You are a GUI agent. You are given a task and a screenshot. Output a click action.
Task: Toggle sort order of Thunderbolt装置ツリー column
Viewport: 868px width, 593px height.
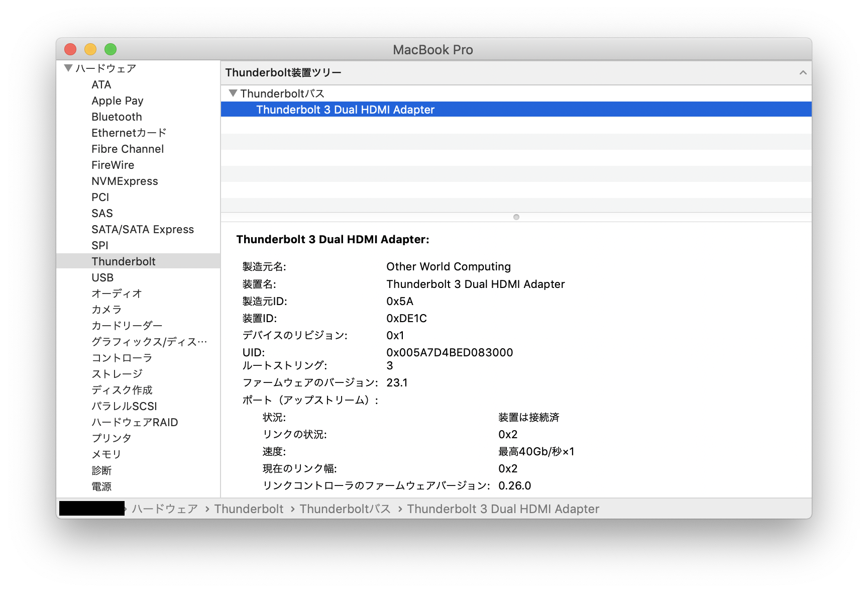803,72
